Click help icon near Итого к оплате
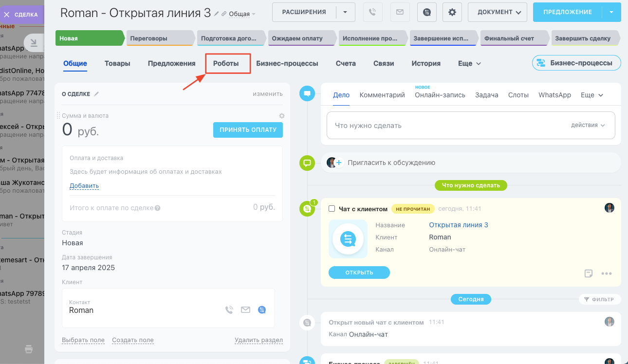 157,208
